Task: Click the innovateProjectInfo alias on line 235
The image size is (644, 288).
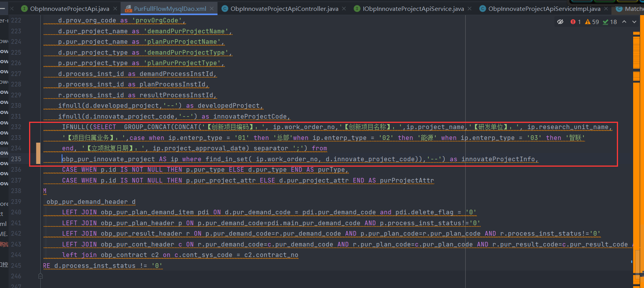Action: coord(498,159)
